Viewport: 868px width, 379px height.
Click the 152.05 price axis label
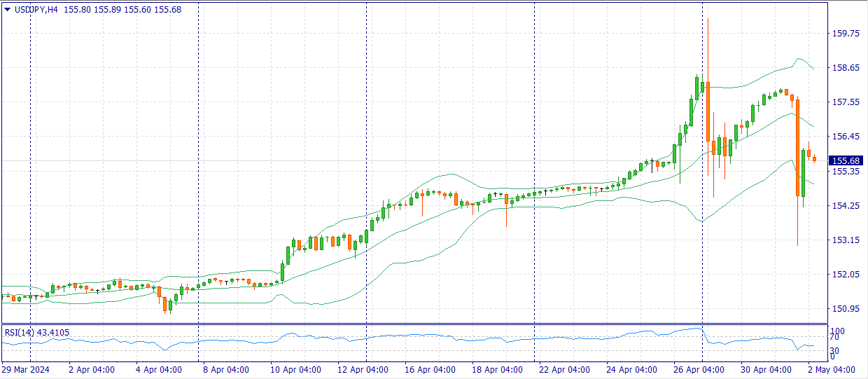[x=846, y=274]
